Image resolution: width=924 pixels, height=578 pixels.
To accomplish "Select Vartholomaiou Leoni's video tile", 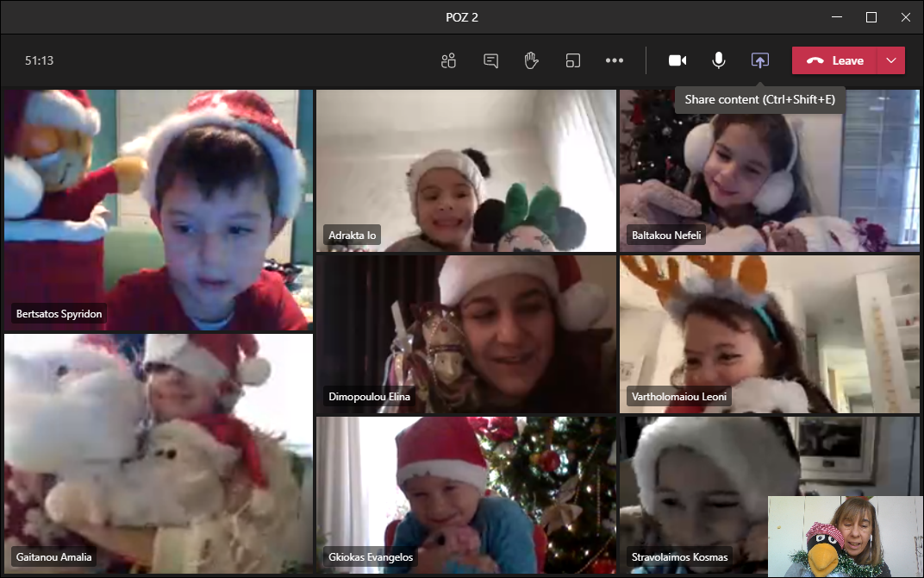I will 769,334.
